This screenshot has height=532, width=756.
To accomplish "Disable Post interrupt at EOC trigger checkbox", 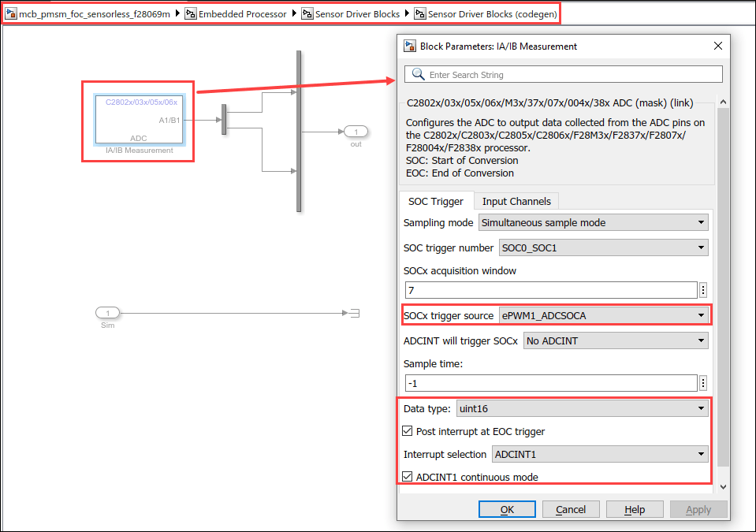I will [x=408, y=431].
